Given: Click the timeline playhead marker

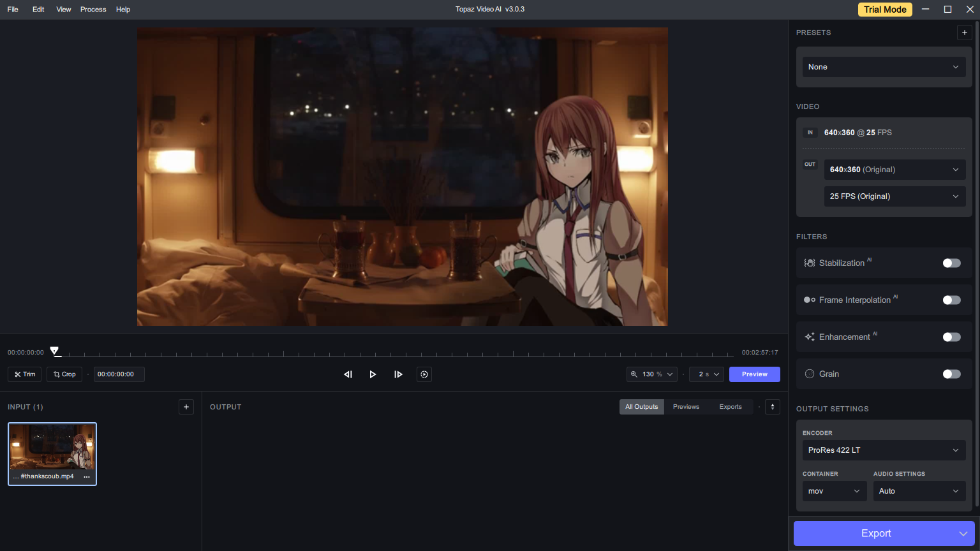Looking at the screenshot, I should click(x=55, y=351).
